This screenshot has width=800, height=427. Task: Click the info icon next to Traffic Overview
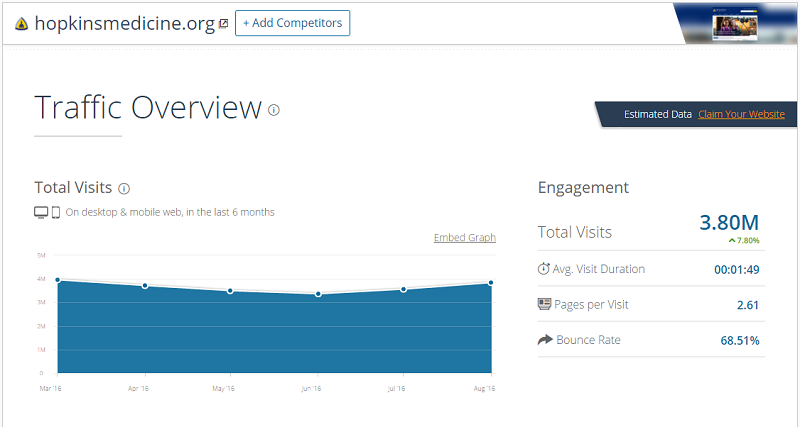[x=274, y=110]
